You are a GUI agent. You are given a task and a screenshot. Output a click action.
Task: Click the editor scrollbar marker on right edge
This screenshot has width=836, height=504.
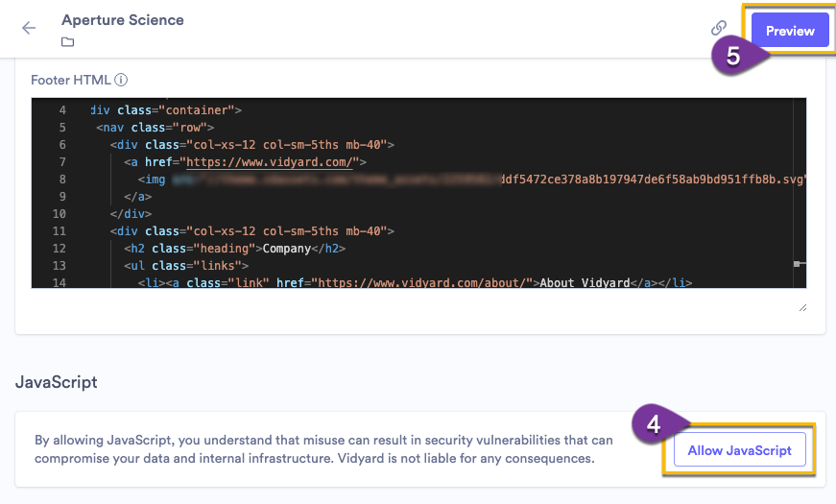click(798, 262)
